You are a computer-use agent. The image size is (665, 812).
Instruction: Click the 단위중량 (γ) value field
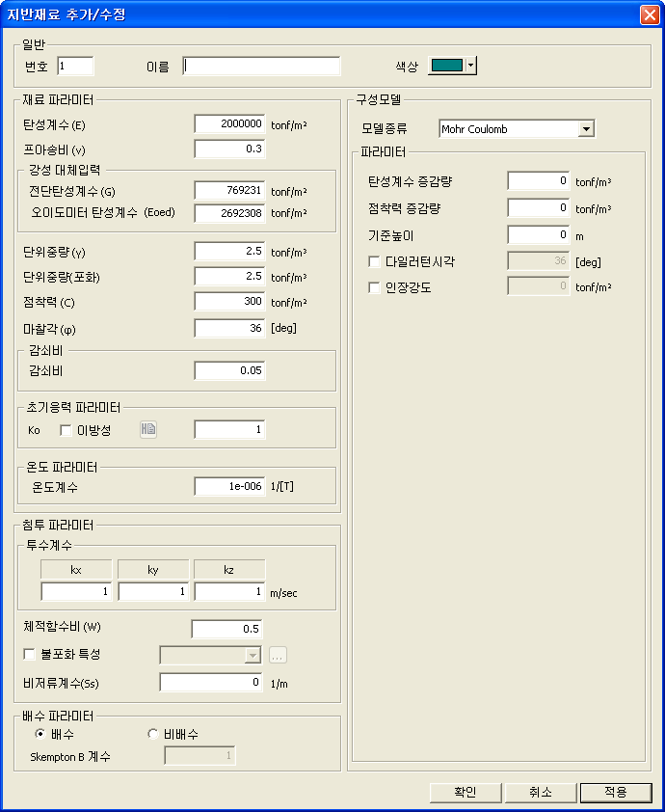(x=229, y=251)
